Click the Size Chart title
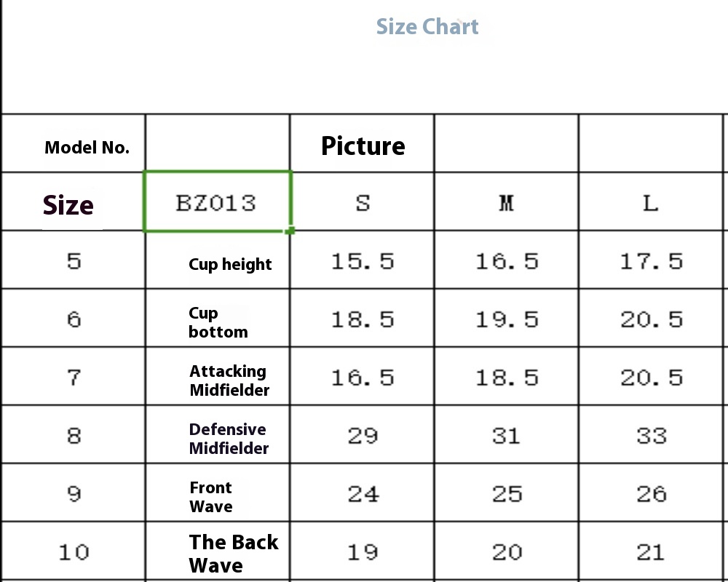 pyautogui.click(x=427, y=26)
